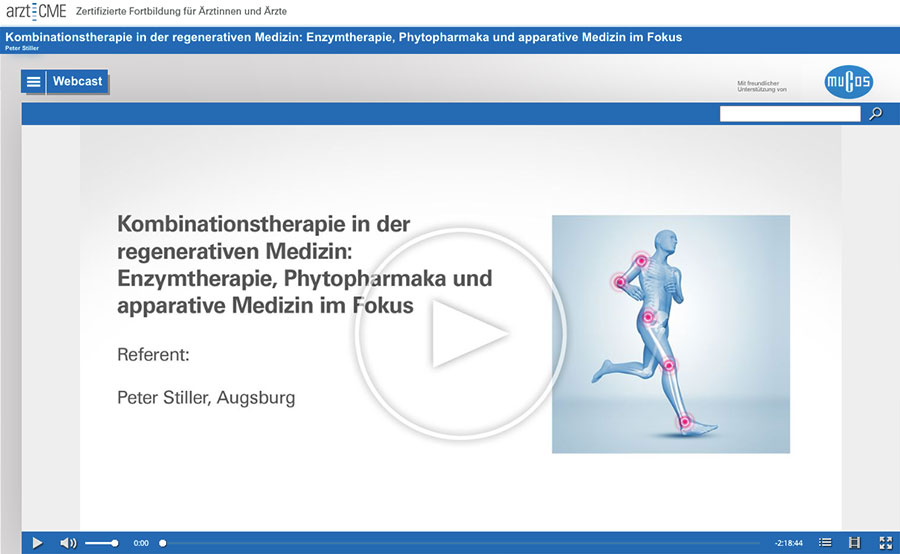
Task: Click the 0:00 elapsed time label
Action: (x=141, y=543)
